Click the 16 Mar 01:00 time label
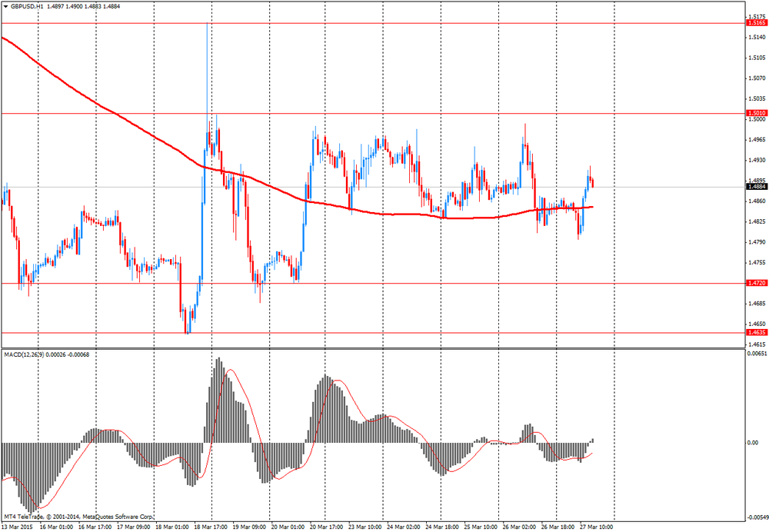This screenshot has height=532, width=769. [x=56, y=527]
